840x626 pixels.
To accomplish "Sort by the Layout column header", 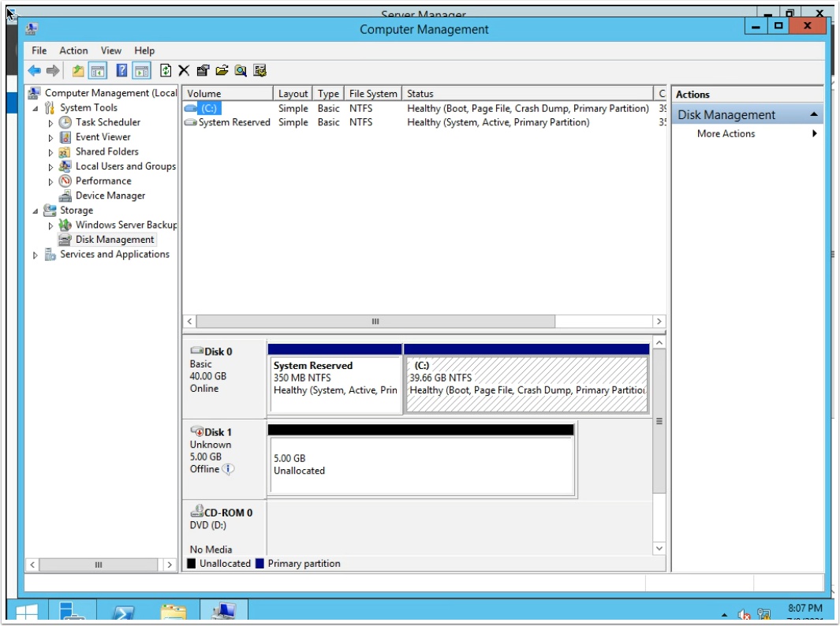I will click(x=293, y=94).
